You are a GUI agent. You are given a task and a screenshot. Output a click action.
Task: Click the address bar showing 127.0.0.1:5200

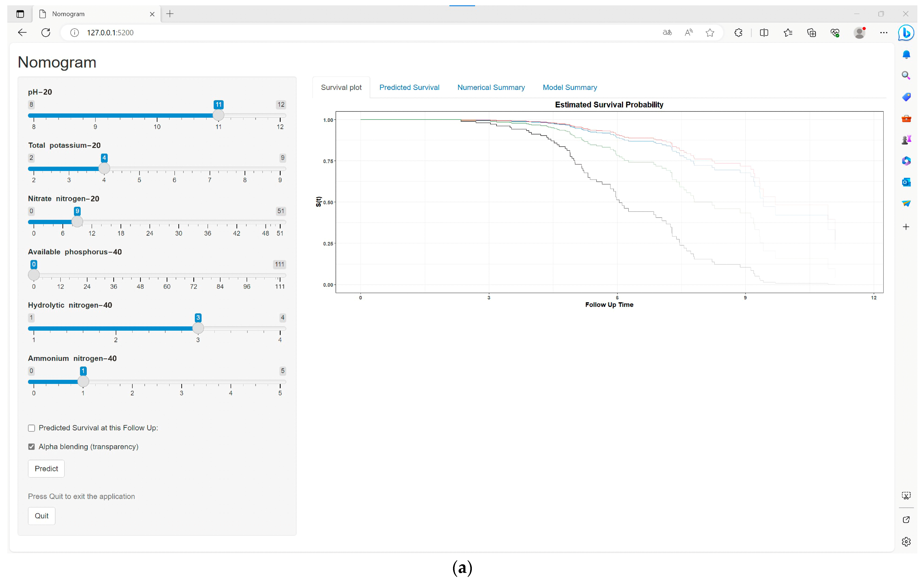[x=110, y=33]
